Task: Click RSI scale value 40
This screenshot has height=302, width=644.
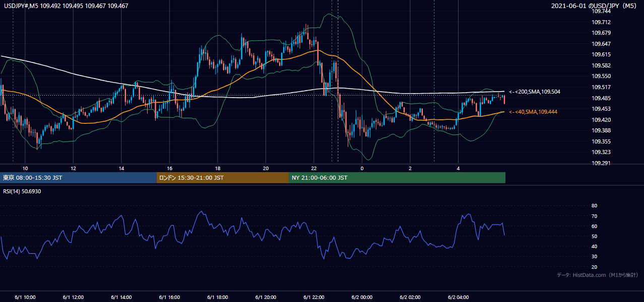Action: (594, 246)
